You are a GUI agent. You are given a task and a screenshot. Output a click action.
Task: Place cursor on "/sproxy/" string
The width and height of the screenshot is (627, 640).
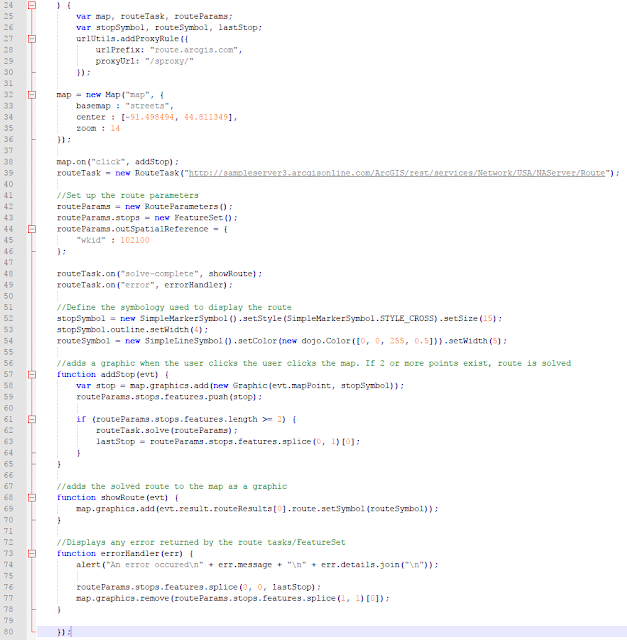[x=171, y=61]
